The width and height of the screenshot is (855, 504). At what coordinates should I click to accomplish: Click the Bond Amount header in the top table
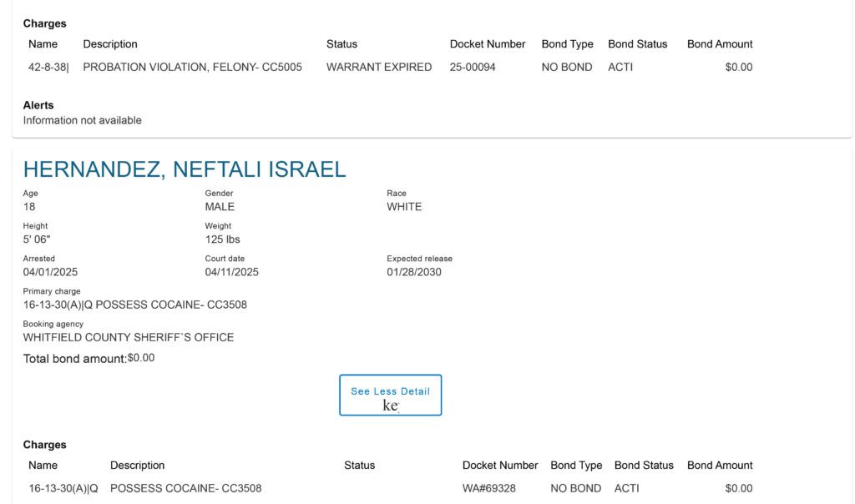click(720, 44)
